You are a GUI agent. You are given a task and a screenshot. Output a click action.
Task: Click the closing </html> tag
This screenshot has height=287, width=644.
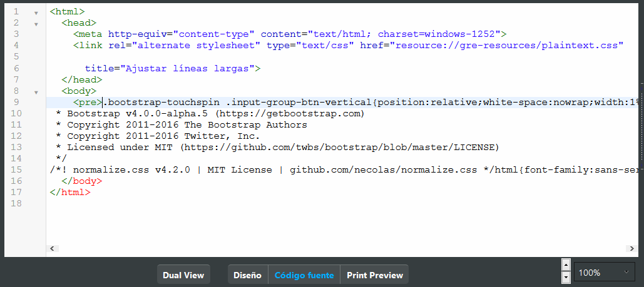70,192
